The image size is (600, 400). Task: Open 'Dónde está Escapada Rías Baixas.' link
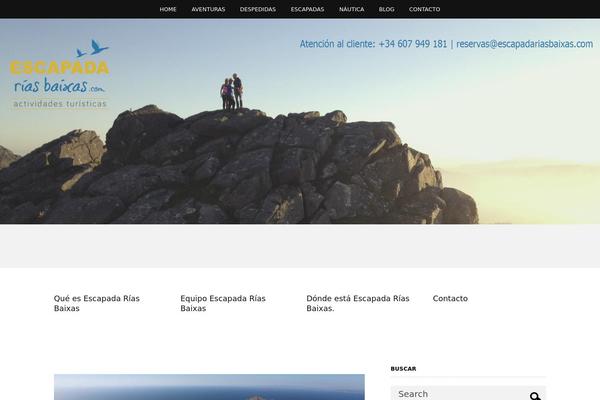pyautogui.click(x=357, y=303)
